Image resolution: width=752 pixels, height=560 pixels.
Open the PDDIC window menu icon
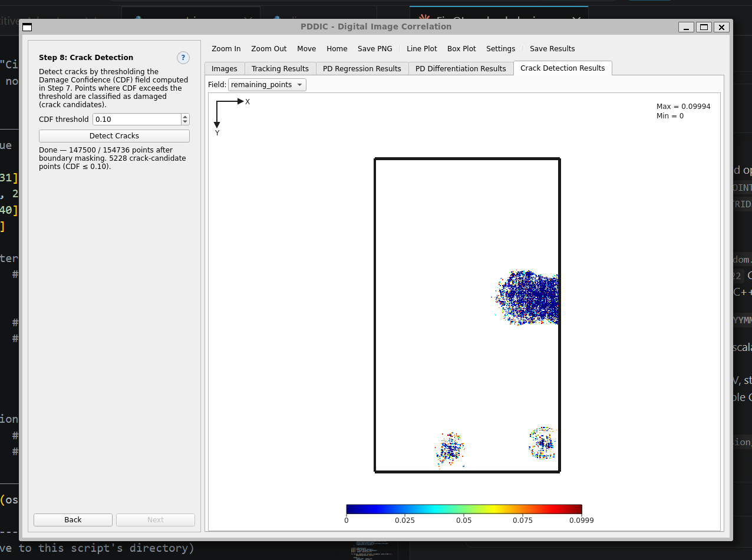27,27
